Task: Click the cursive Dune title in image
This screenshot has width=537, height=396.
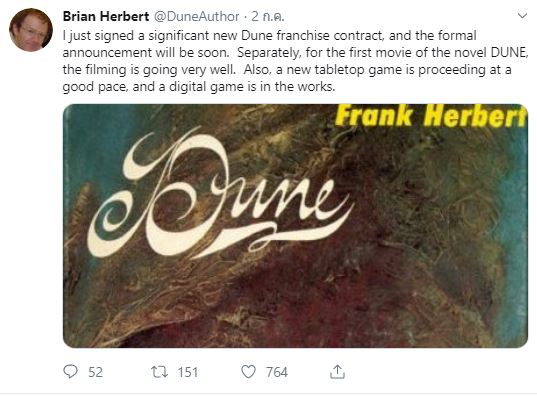Action: click(219, 195)
